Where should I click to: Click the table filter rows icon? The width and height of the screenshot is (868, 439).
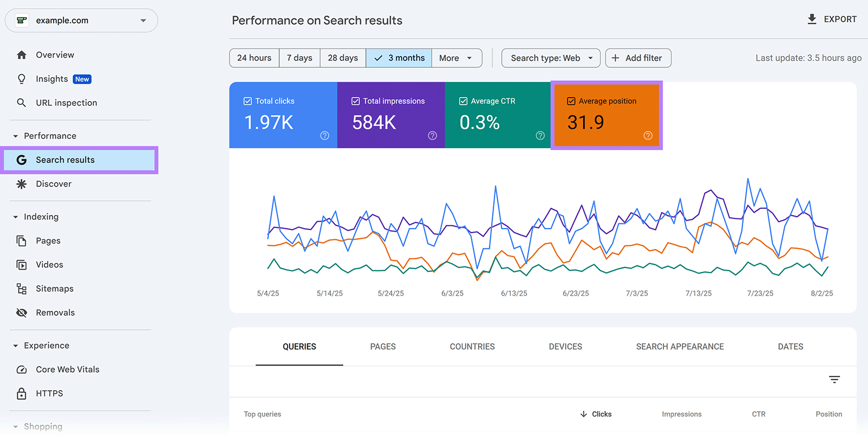coord(834,379)
